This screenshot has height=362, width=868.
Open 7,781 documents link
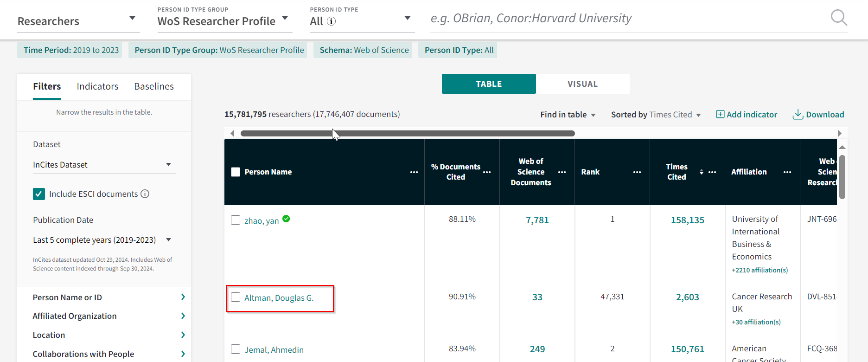tap(537, 220)
